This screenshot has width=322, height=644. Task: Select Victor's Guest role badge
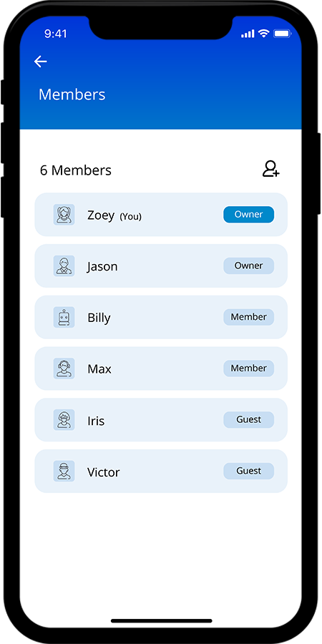(248, 471)
